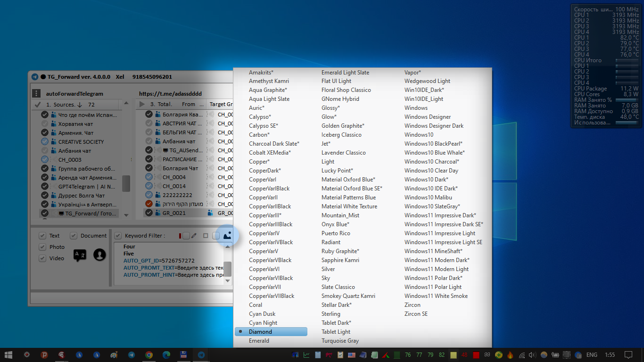Select the translate chat-bubble icon
Screen dimensions: 644x362
(x=79, y=255)
